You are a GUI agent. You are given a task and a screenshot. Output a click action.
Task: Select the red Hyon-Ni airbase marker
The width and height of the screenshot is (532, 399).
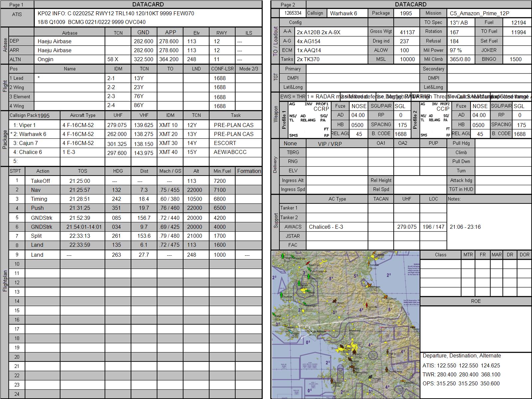(366, 305)
